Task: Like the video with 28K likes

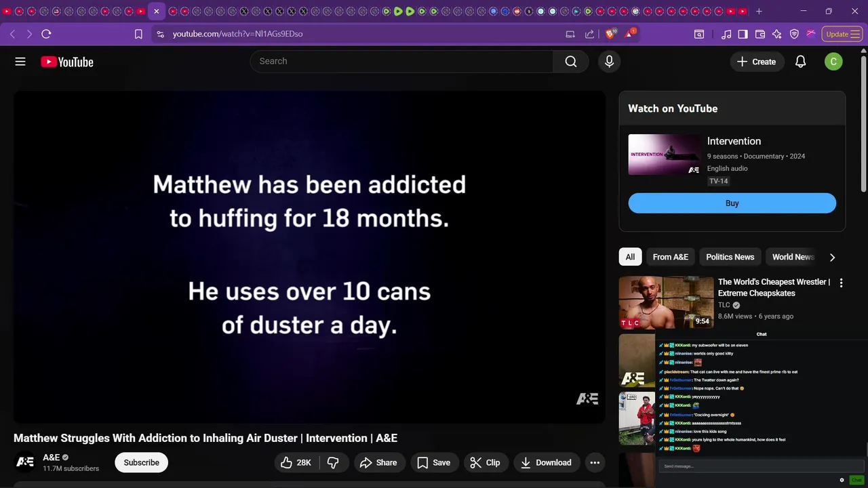Action: 296,462
